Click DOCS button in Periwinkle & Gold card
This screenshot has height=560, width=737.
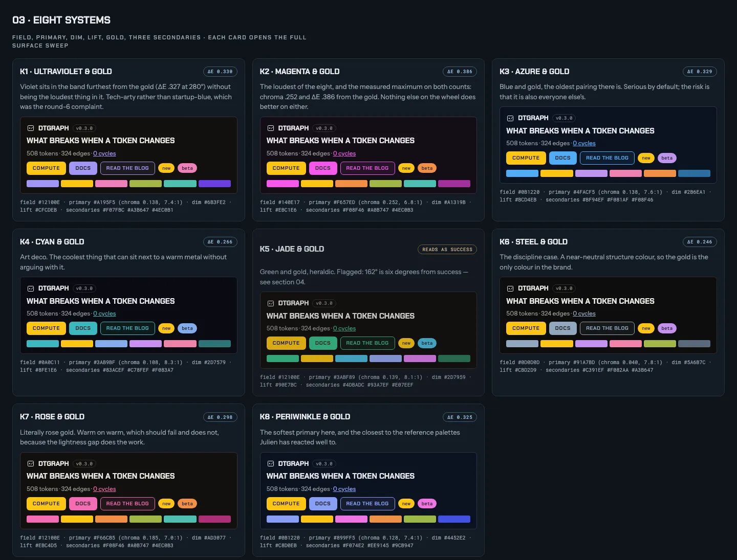[x=323, y=504]
